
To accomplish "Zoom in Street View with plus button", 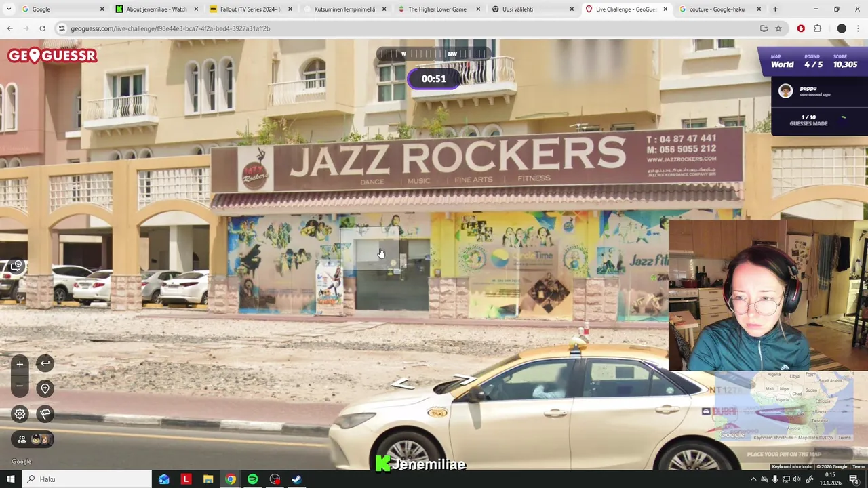I will tap(20, 364).
